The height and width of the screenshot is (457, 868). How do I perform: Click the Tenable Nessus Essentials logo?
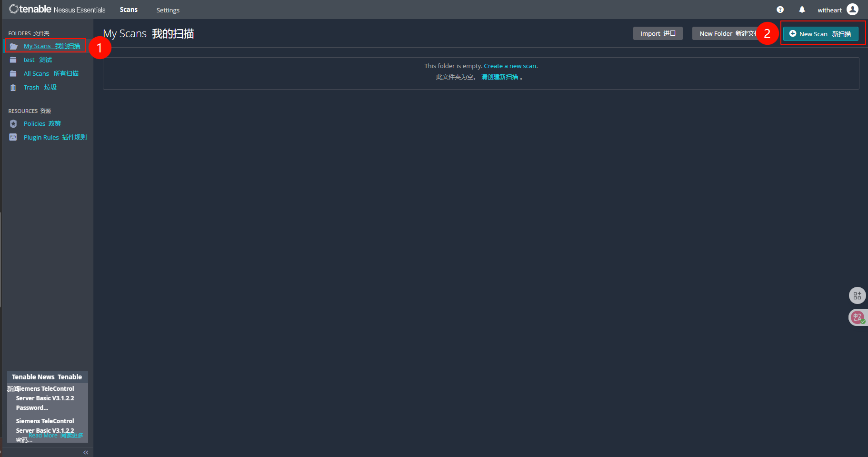tap(57, 10)
